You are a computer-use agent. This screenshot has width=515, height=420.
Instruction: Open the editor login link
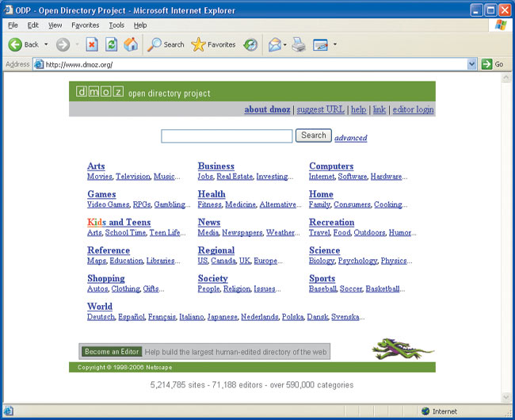(413, 109)
